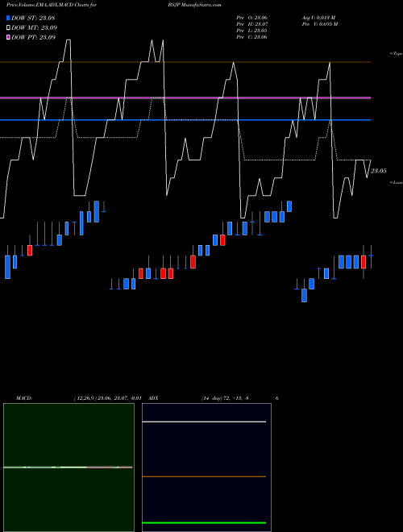403x532 pixels.
Task: Click the 23.05 current price label
Action: [x=378, y=171]
